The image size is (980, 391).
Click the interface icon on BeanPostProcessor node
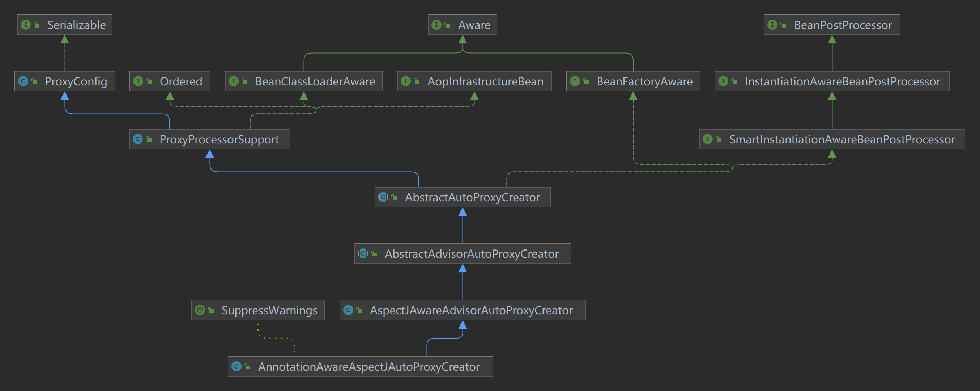(772, 25)
